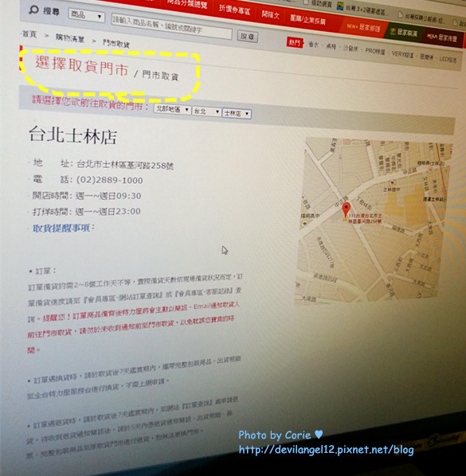Click the 搜尋 search button
Screen dimensions: 466x476
coord(247,37)
